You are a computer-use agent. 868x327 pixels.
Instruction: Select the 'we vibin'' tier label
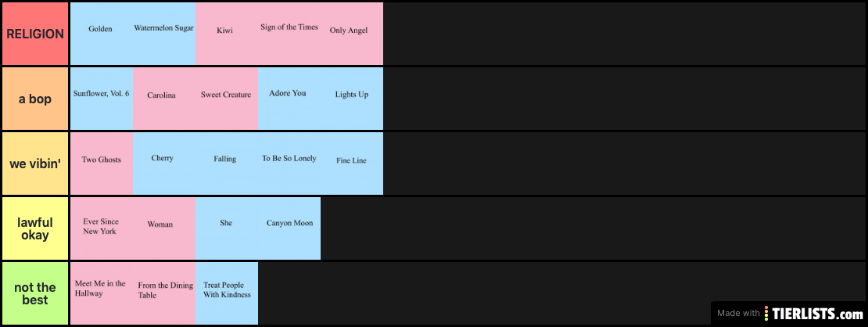[x=35, y=163]
